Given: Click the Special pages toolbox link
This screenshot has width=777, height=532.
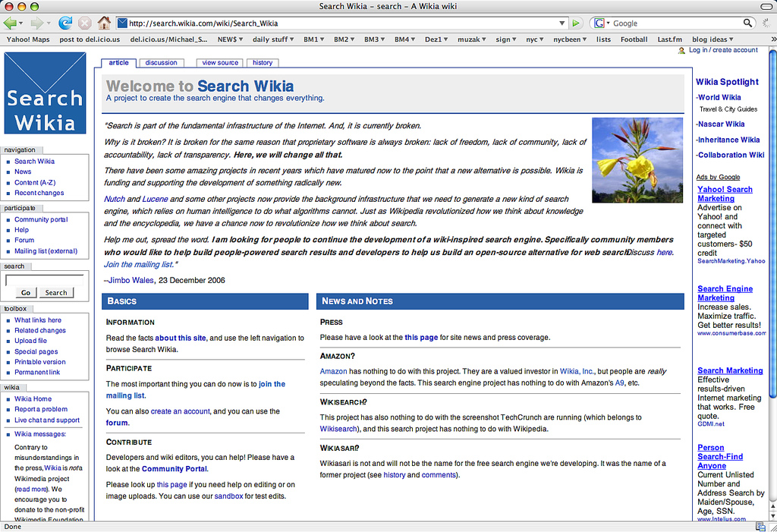Looking at the screenshot, I should 36,351.
